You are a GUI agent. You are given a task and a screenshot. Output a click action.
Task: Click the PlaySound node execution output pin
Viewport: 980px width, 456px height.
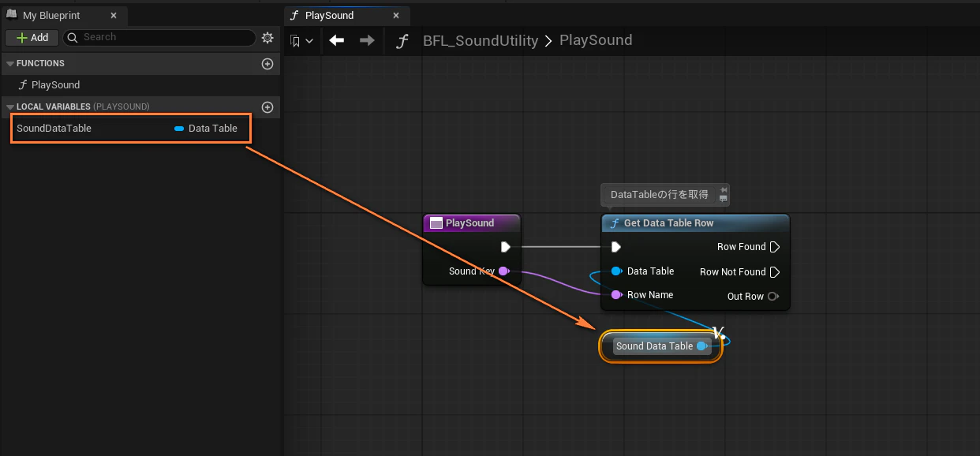tap(506, 247)
